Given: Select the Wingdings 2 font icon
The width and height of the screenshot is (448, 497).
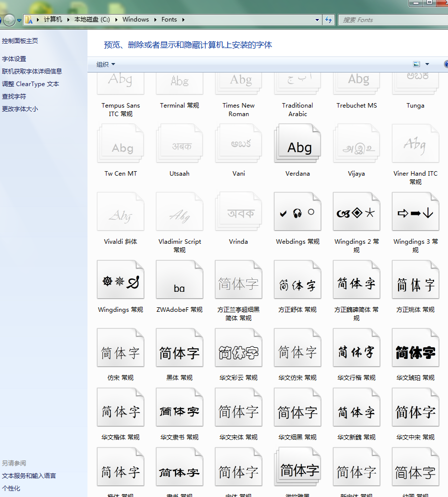Looking at the screenshot, I should (356, 211).
